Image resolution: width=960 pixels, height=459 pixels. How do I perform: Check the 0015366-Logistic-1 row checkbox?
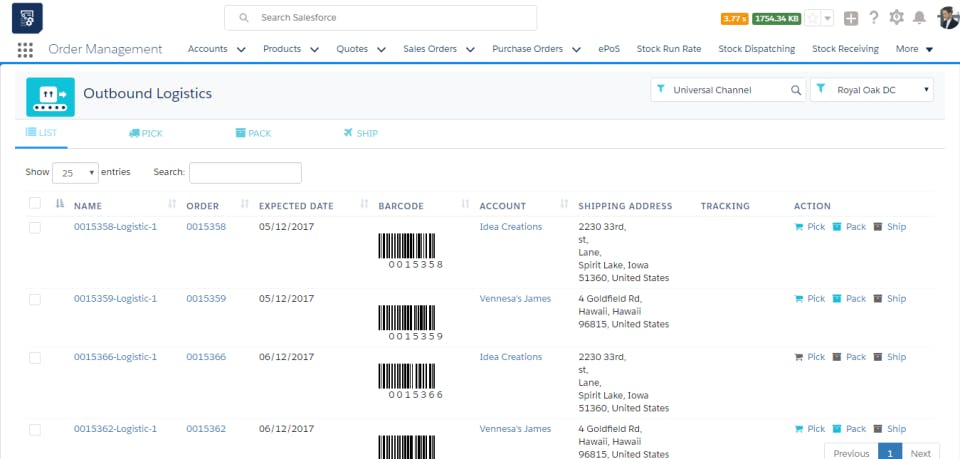pos(35,358)
